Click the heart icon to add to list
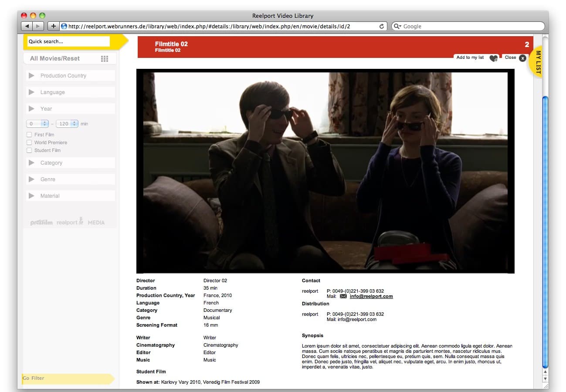This screenshot has width=566, height=392. click(x=493, y=58)
